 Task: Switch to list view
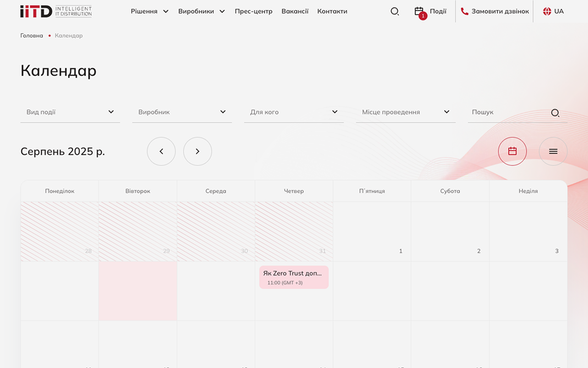[553, 151]
